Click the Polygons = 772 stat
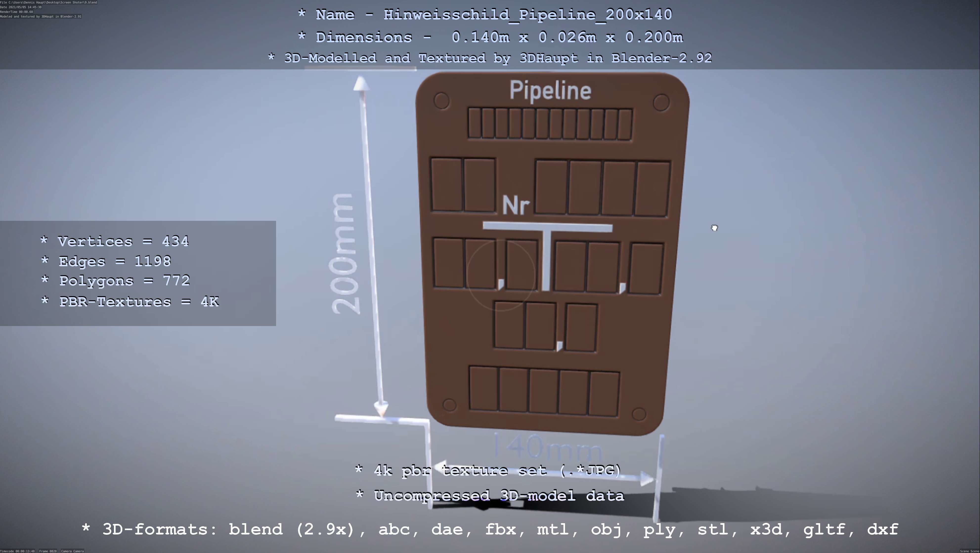The height and width of the screenshot is (553, 980). [115, 281]
